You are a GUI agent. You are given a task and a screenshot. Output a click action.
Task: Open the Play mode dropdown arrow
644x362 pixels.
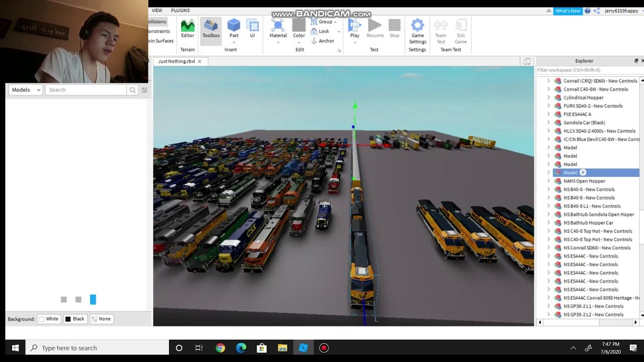point(355,43)
